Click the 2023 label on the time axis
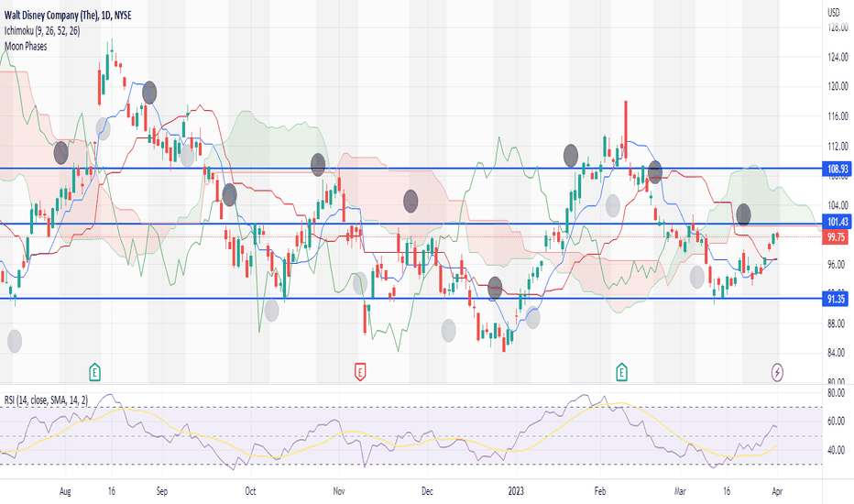Screen dimensions: 854x504 pyautogui.click(x=516, y=491)
